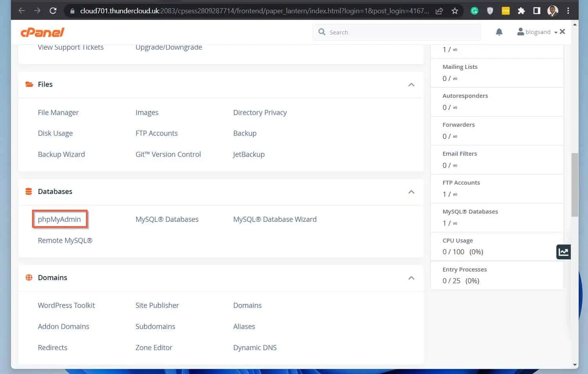Open Disk Usage

(55, 133)
